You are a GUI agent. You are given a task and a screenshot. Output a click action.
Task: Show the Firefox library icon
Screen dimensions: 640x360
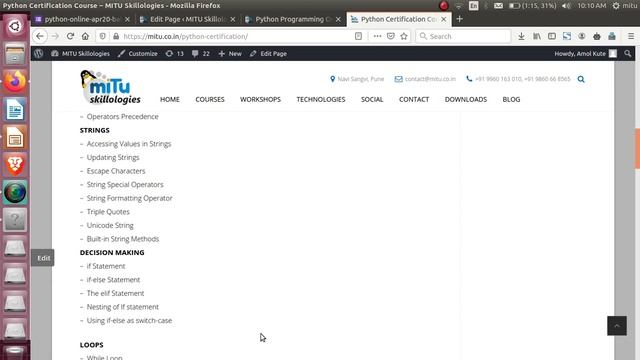pyautogui.click(x=537, y=36)
